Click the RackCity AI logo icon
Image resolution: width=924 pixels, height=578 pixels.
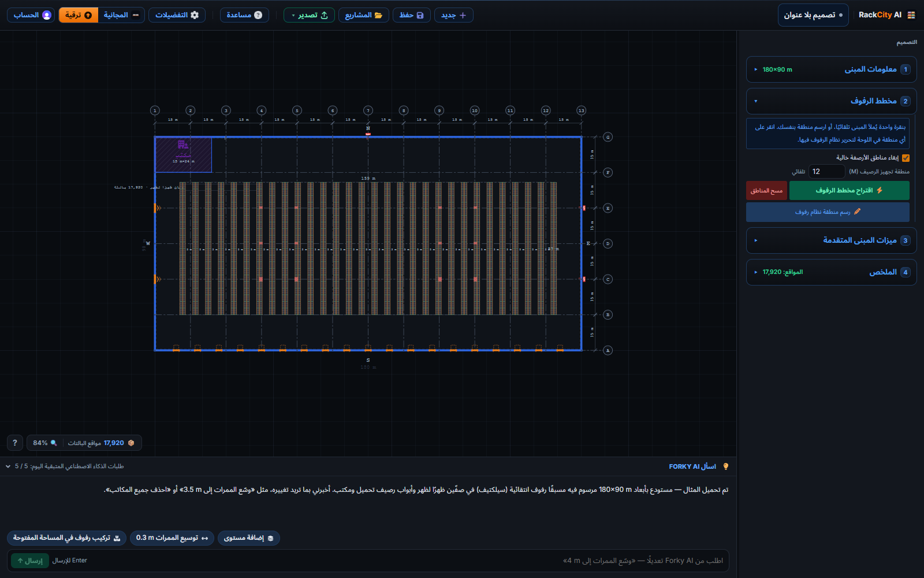[x=911, y=15]
